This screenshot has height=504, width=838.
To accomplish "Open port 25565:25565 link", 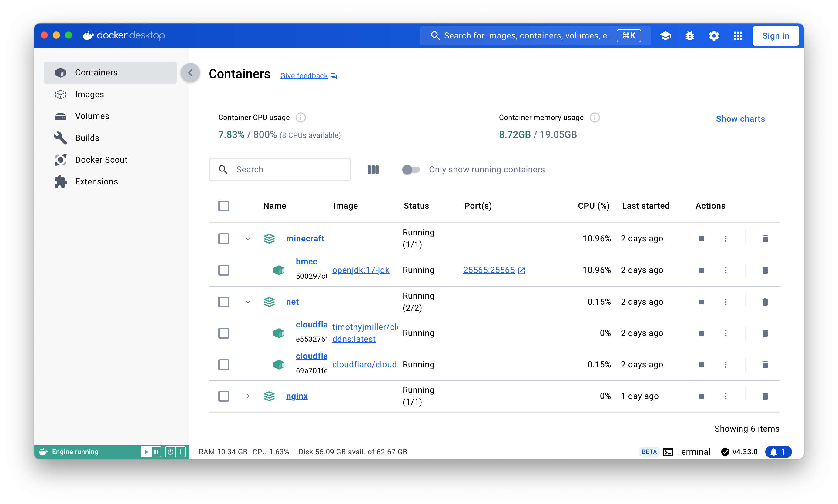I will pos(494,270).
